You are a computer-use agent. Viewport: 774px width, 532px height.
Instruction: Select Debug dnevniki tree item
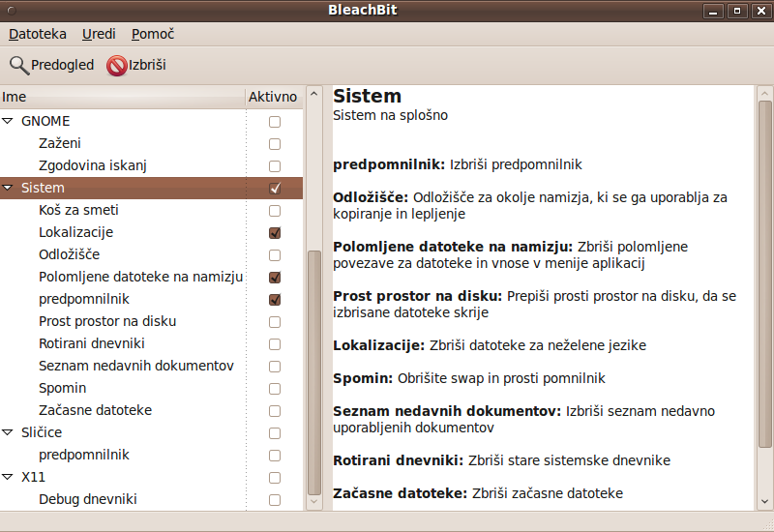coord(88,499)
